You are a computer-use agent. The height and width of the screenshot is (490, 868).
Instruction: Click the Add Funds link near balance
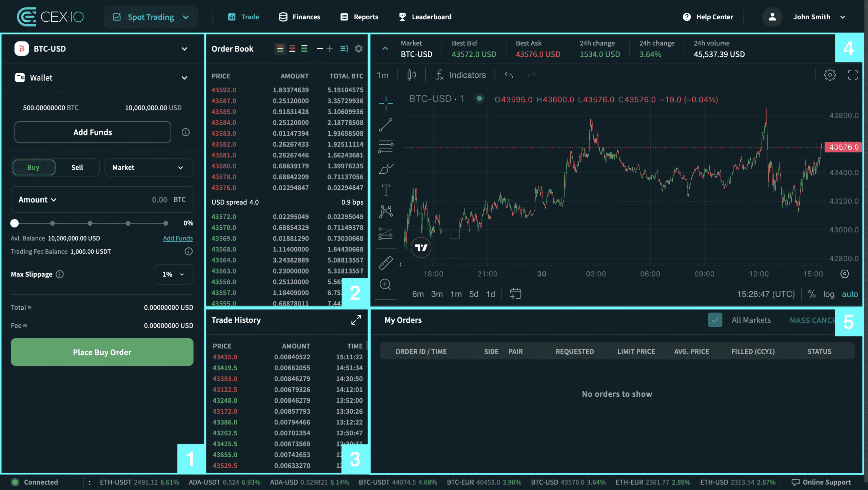click(x=178, y=238)
